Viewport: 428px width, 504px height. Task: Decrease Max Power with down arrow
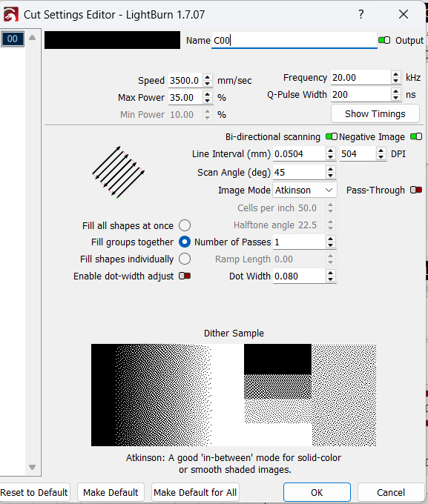pos(208,101)
